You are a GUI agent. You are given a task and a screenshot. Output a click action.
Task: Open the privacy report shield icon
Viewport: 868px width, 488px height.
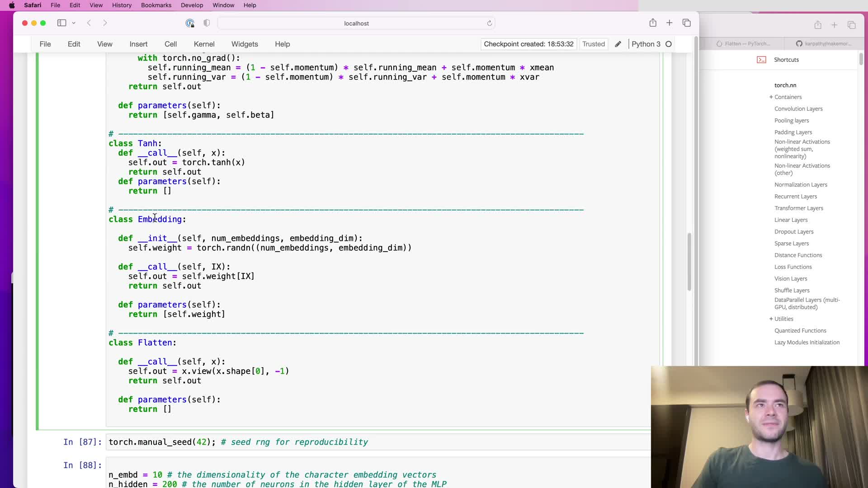[x=207, y=23]
